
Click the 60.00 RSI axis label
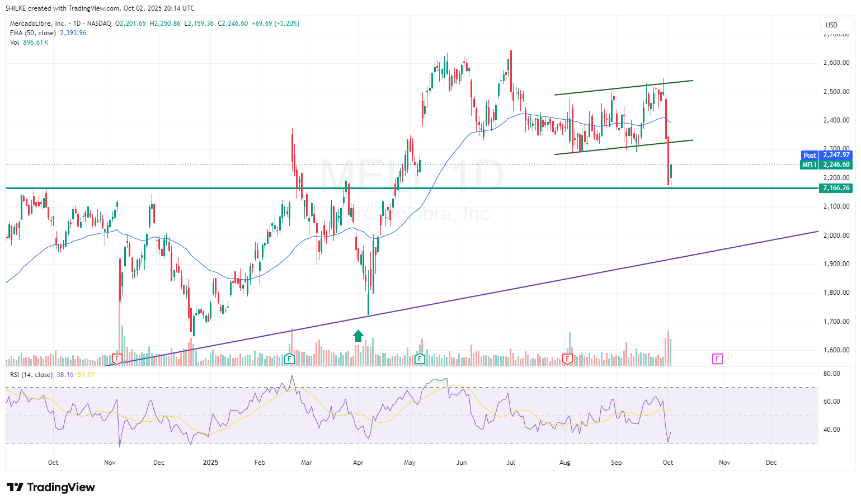pos(832,402)
